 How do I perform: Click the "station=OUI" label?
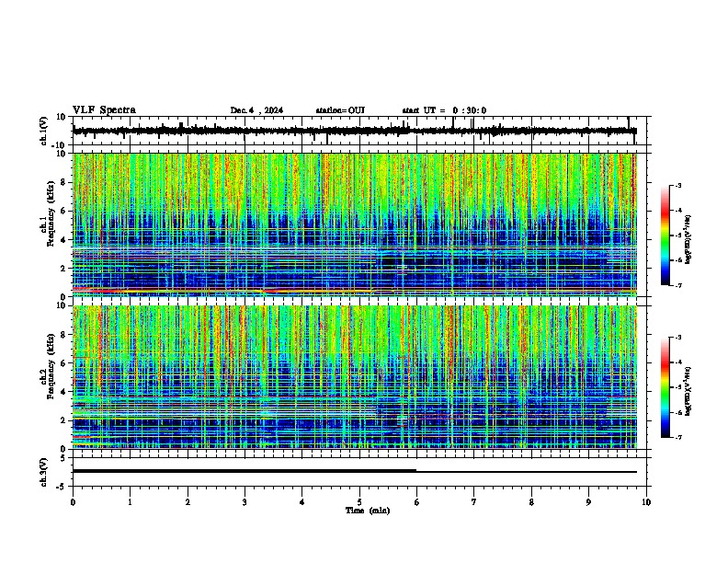(340, 110)
